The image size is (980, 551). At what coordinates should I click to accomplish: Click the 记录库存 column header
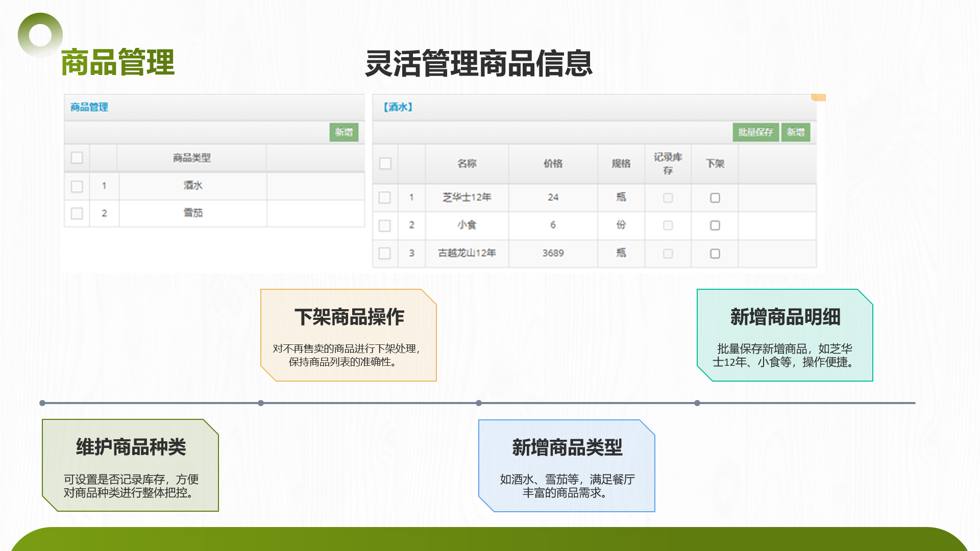point(668,163)
